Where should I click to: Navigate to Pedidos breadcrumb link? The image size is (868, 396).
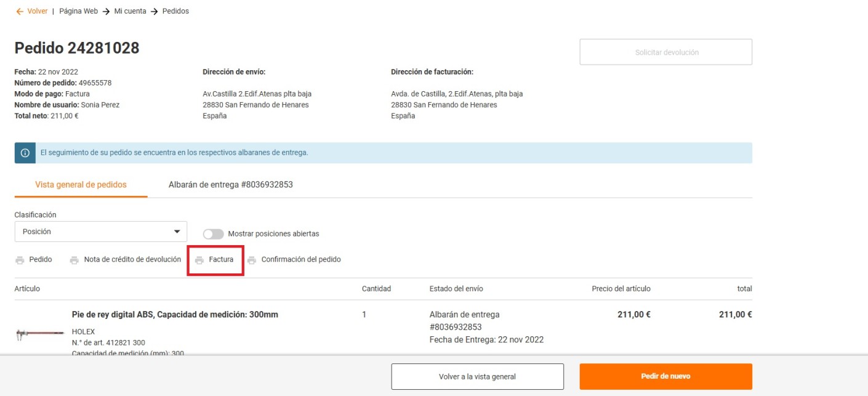click(175, 11)
